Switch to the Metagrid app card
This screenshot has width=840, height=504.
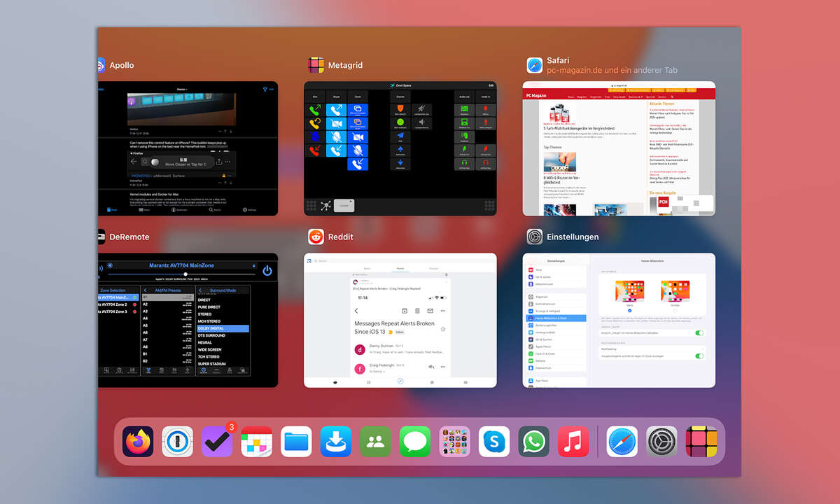click(400, 148)
